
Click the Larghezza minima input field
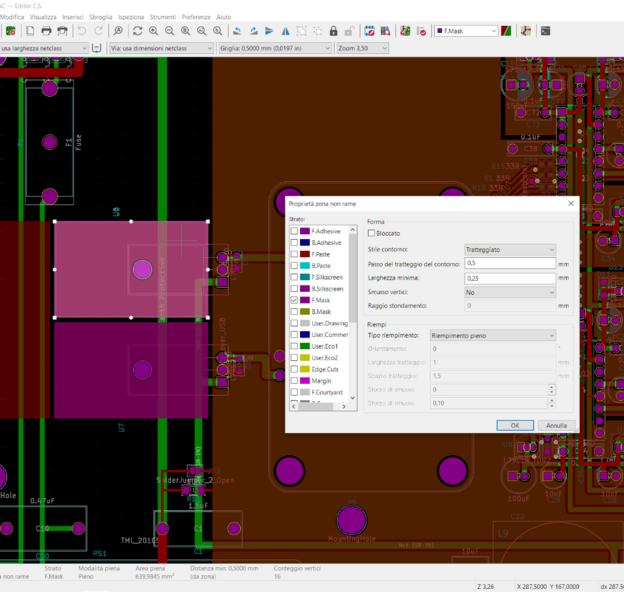(510, 277)
